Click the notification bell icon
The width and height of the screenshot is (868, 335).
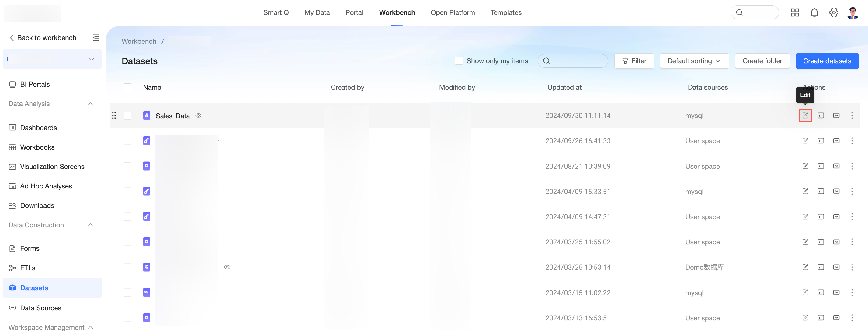coord(814,13)
